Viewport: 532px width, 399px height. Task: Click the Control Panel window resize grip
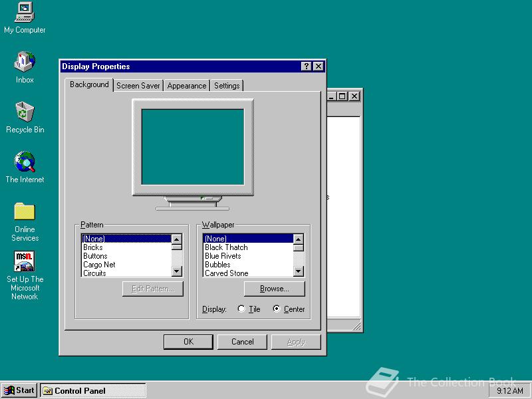tap(356, 326)
